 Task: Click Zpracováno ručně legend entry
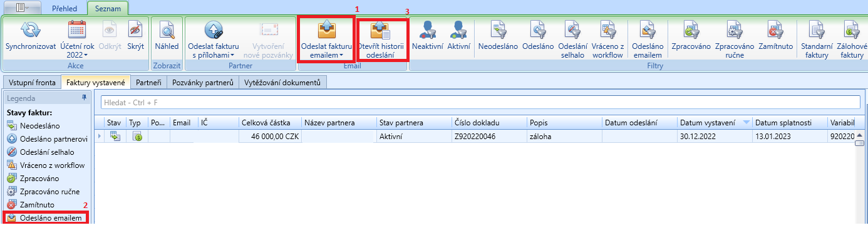click(x=43, y=191)
